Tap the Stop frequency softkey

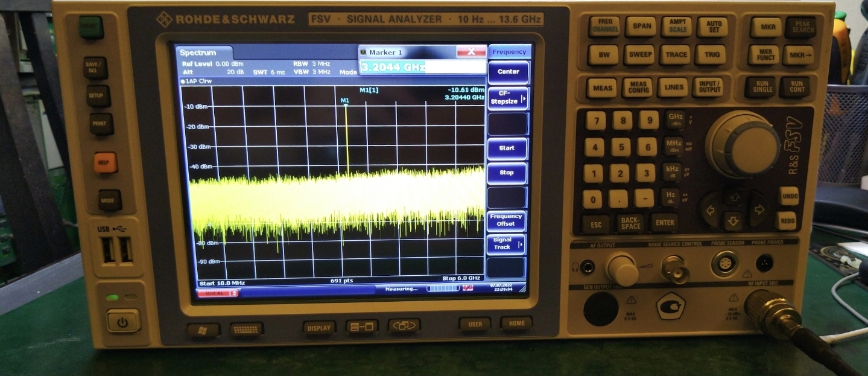point(507,173)
